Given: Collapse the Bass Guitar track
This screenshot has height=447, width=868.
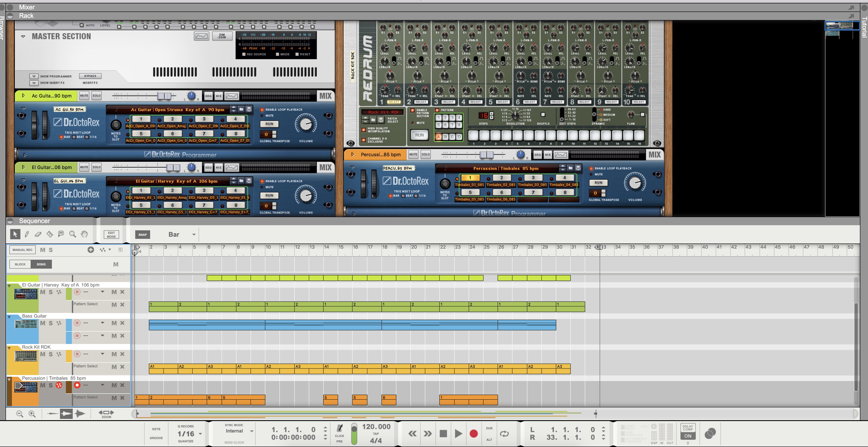Looking at the screenshot, I should [x=9, y=317].
